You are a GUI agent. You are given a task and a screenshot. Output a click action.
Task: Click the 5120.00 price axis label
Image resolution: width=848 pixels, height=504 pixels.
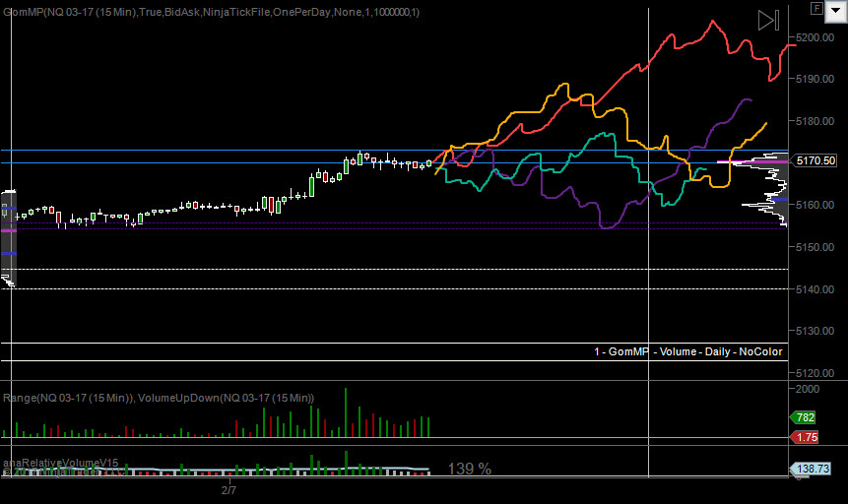pyautogui.click(x=815, y=373)
